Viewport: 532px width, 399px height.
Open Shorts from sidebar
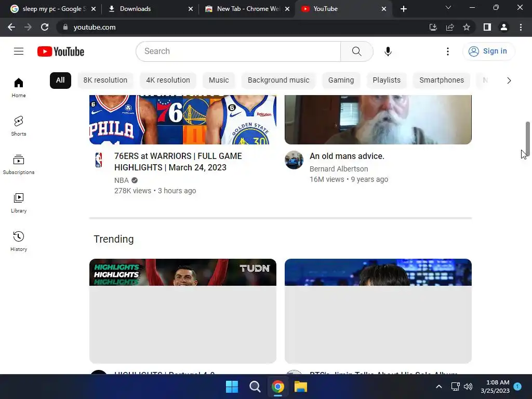[x=19, y=126]
